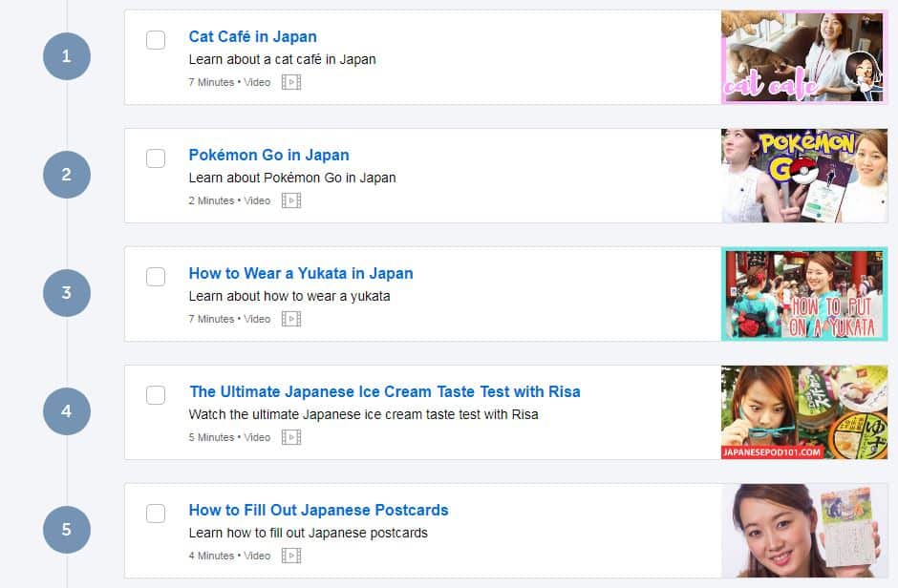Click the video icon for Cat Café in Japan
Viewport: 898px width, 588px height.
(289, 82)
